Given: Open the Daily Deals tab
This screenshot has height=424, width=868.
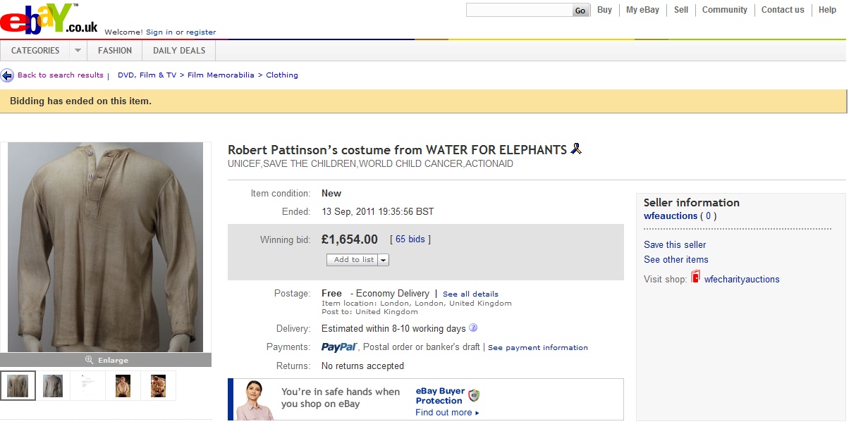Looking at the screenshot, I should [x=179, y=51].
